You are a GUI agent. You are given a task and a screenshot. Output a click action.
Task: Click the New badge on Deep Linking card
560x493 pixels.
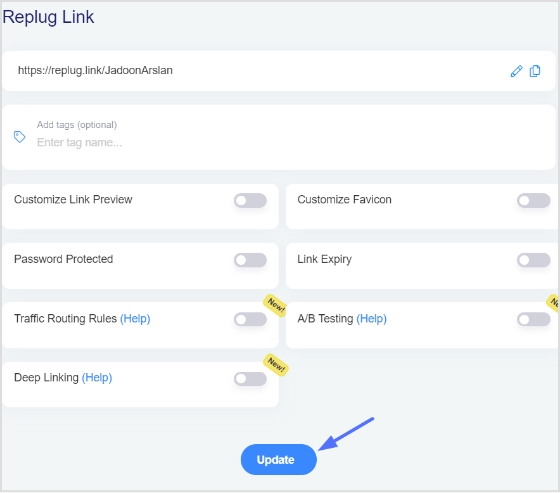tap(276, 364)
